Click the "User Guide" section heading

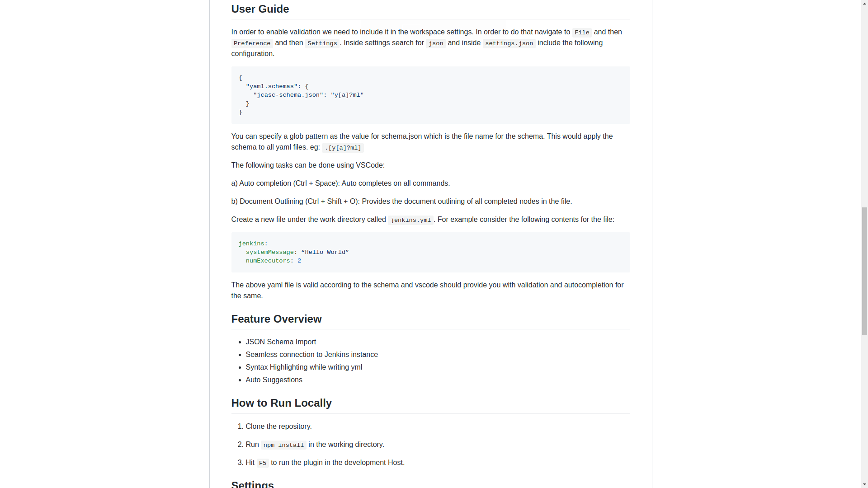point(260,9)
